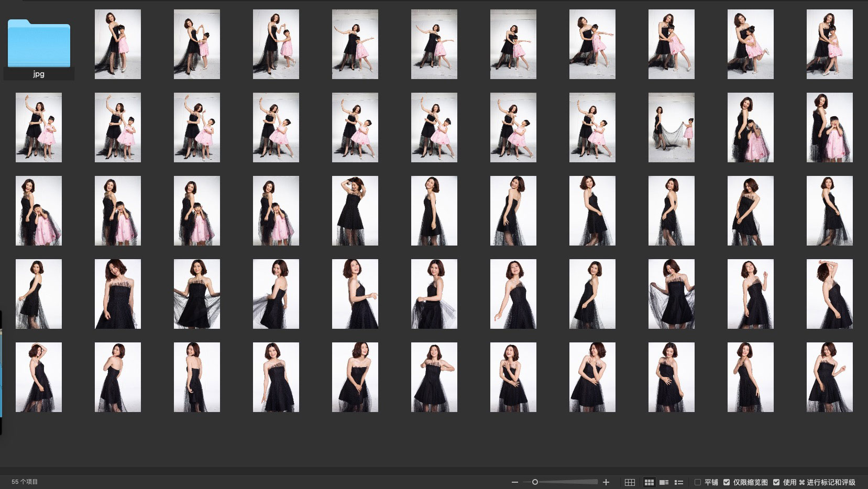The height and width of the screenshot is (489, 868).
Task: Uncheck the 仅限缩览图 checkbox
Action: click(727, 482)
